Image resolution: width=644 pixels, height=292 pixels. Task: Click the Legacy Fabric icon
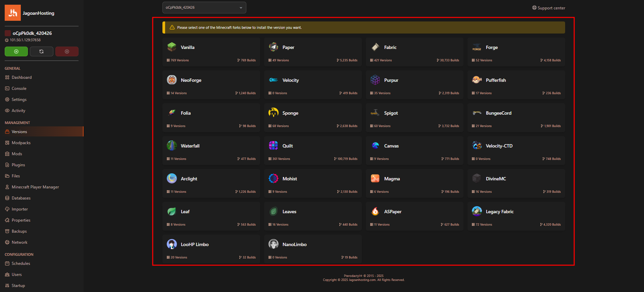477,211
